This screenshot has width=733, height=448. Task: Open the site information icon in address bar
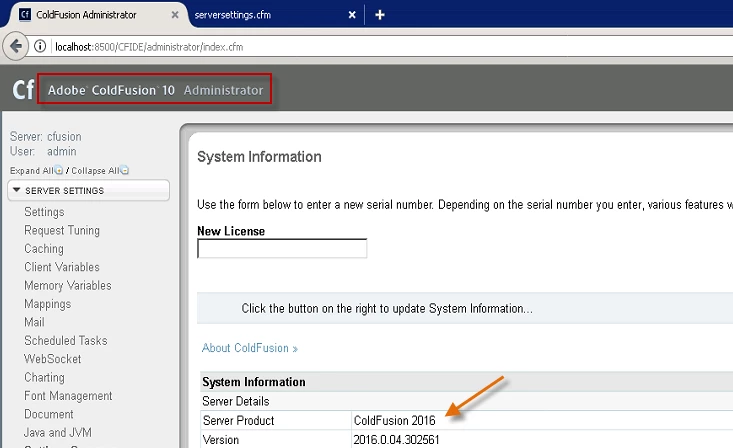tap(40, 46)
